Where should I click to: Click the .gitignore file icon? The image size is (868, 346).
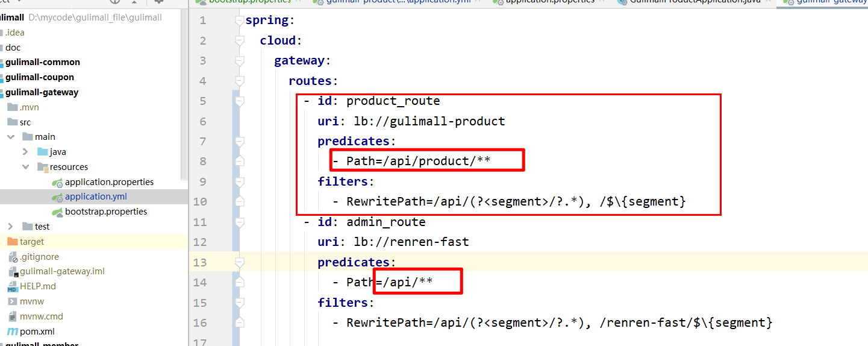[x=13, y=257]
